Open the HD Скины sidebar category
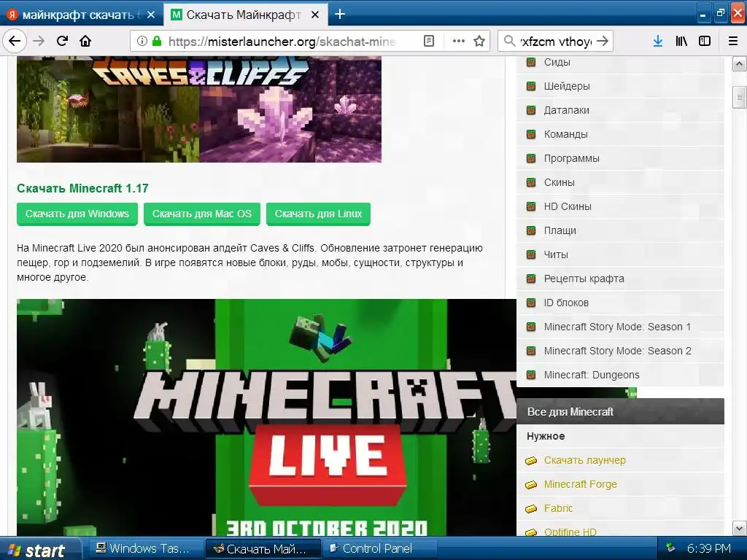This screenshot has width=747, height=560. point(568,206)
